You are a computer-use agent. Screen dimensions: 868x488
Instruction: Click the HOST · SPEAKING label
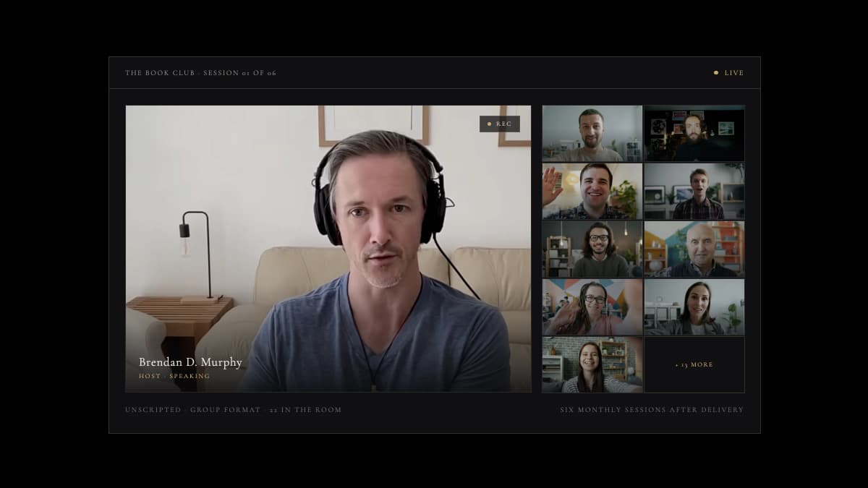(174, 377)
